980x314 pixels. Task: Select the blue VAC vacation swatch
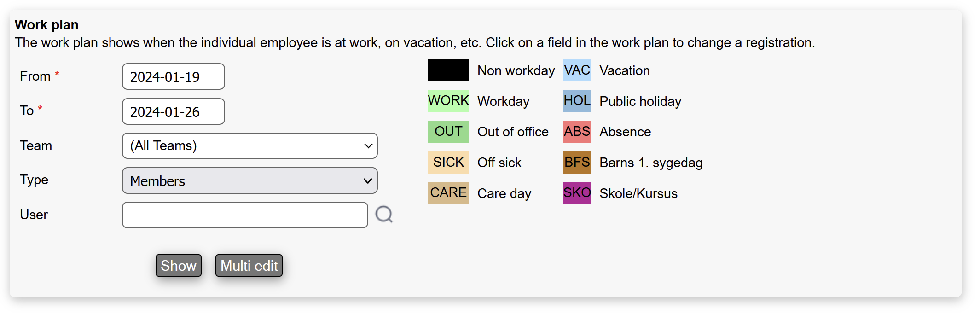(x=577, y=70)
